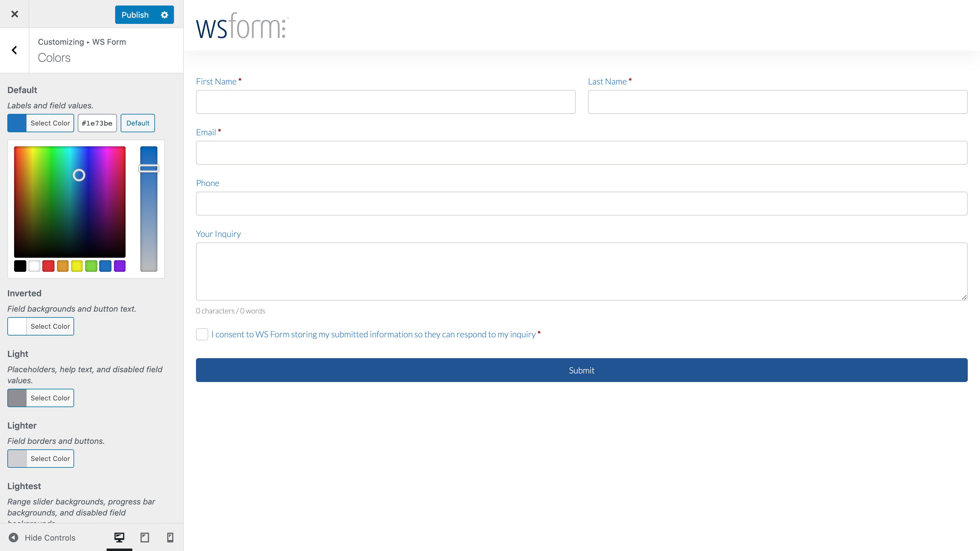
Task: Click Hide Controls text
Action: [50, 537]
